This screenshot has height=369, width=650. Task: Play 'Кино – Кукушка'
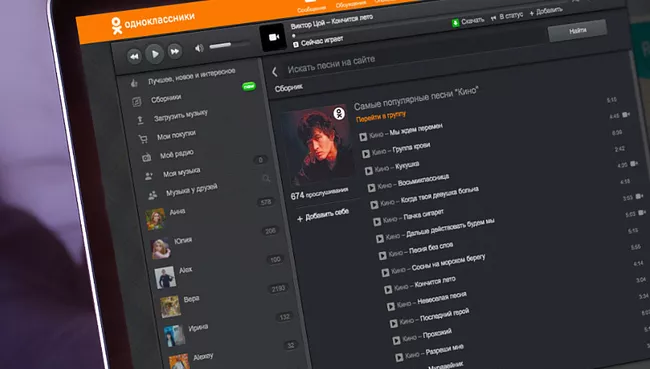tap(369, 170)
